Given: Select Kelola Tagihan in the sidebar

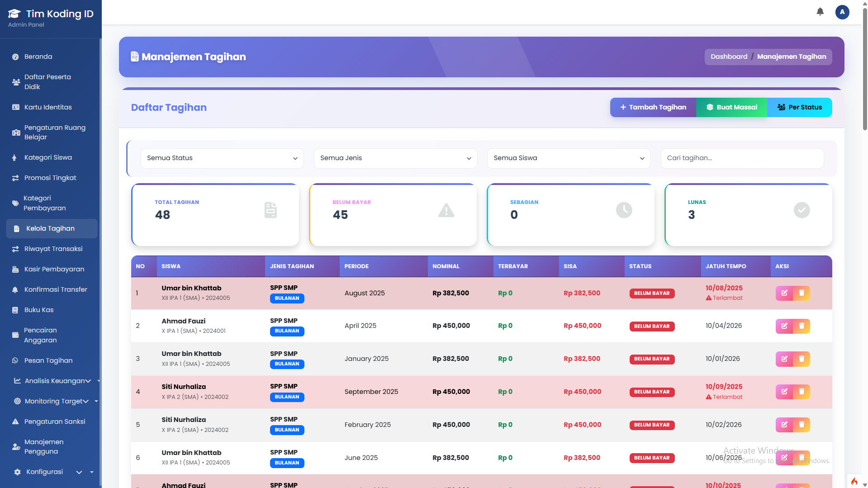Looking at the screenshot, I should (x=50, y=228).
